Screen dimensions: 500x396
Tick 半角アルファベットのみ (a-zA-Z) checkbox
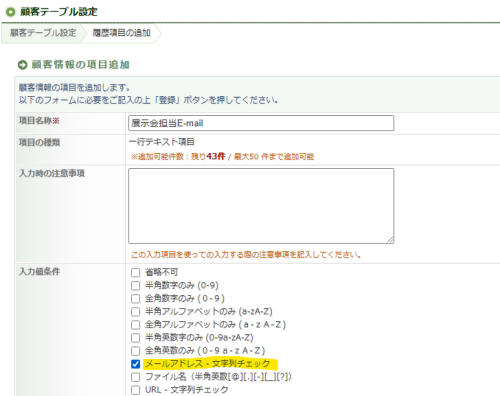coord(135,312)
